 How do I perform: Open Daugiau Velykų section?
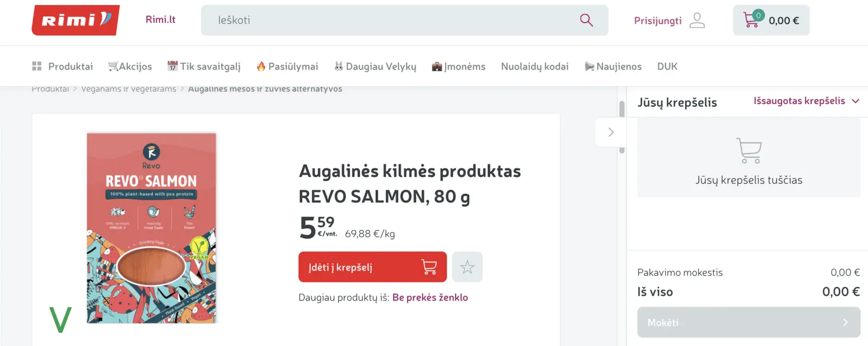[x=375, y=66]
